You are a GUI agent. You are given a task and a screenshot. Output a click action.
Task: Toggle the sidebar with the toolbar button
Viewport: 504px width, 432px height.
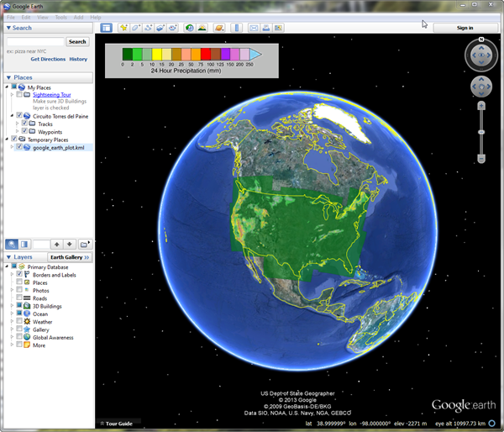[107, 28]
